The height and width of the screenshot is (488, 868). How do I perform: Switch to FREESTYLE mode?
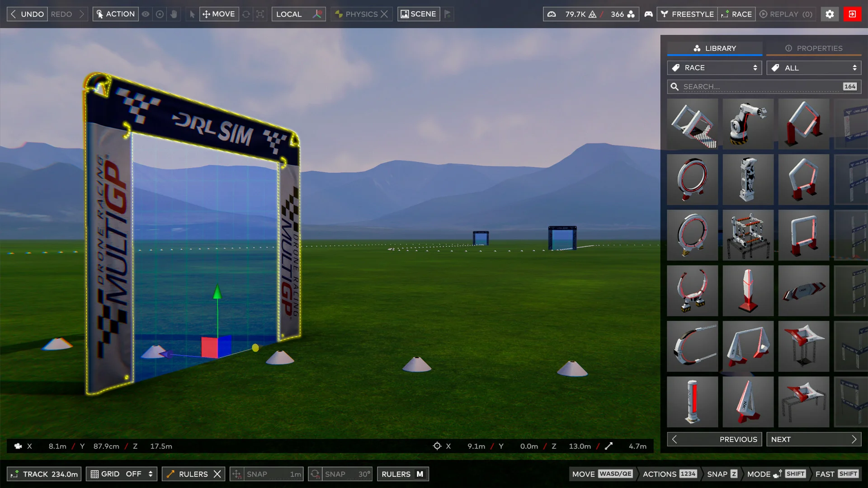687,14
